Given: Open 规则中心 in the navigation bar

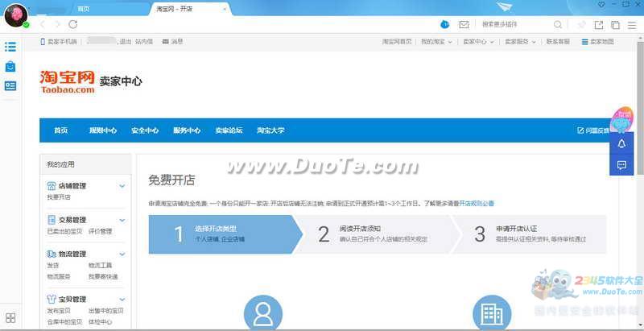Looking at the screenshot, I should pyautogui.click(x=103, y=130).
